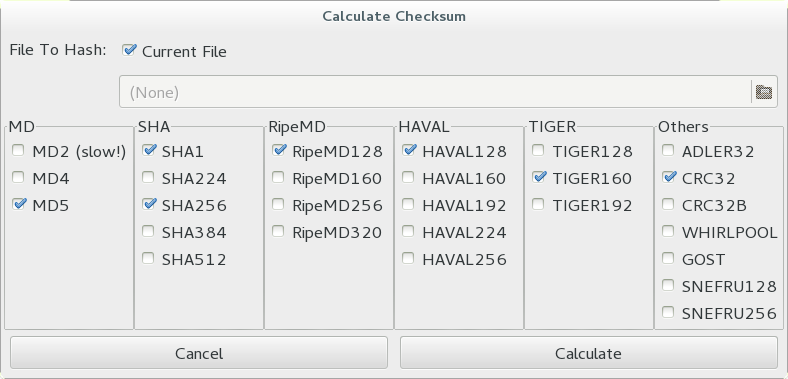Image resolution: width=788 pixels, height=379 pixels.
Task: Open the file browser folder icon
Action: [764, 92]
